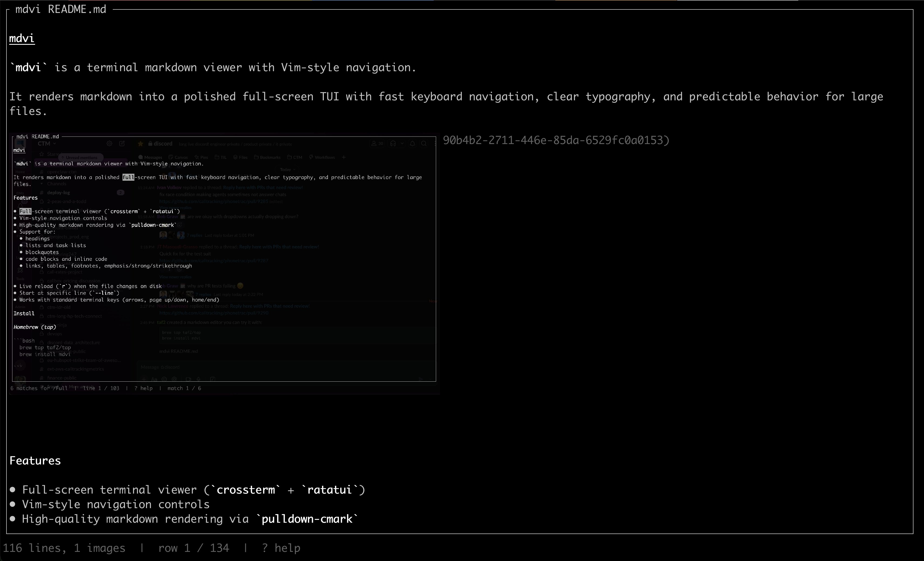
Task: Click the settings gear icon beside CTM
Action: click(x=109, y=143)
